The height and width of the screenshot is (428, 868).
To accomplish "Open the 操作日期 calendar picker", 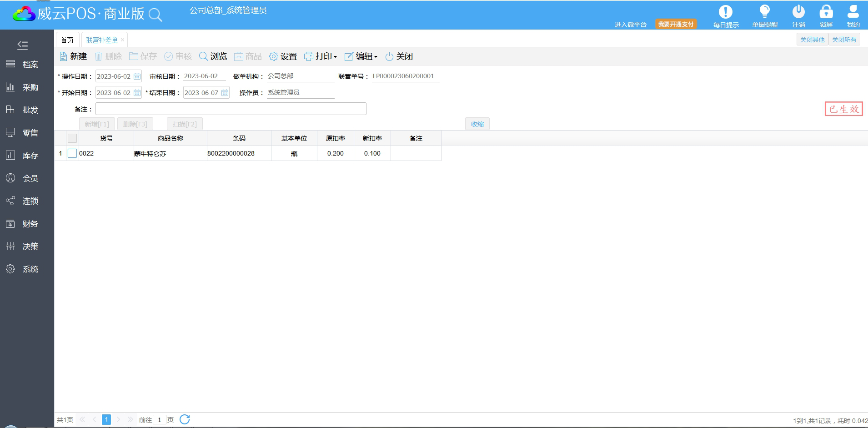I will pos(137,76).
